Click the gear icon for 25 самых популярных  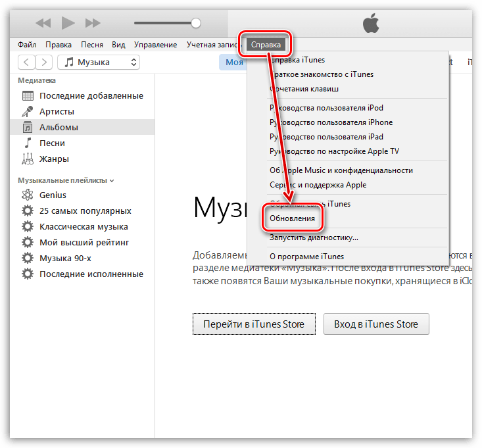[28, 211]
